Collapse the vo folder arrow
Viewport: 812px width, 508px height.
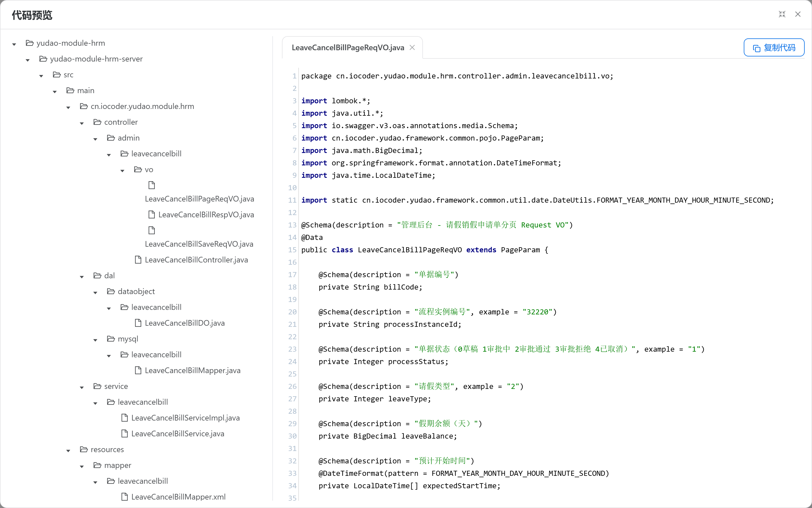122,171
